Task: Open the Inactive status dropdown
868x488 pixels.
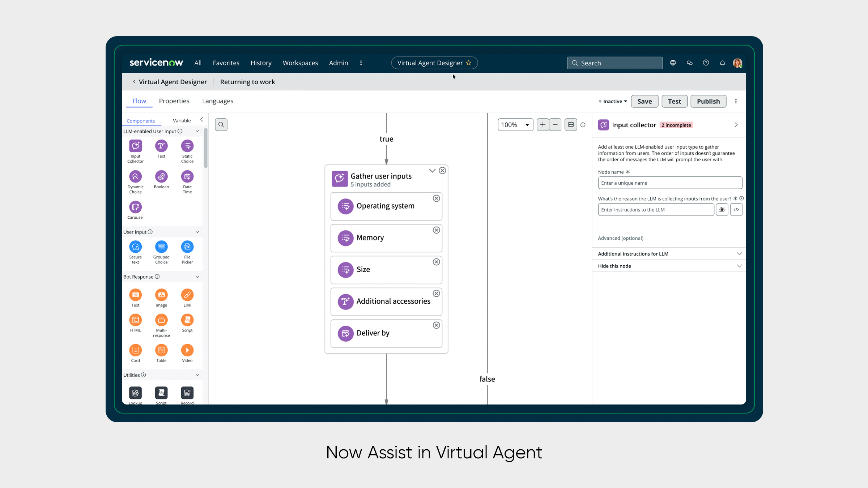Action: [613, 102]
